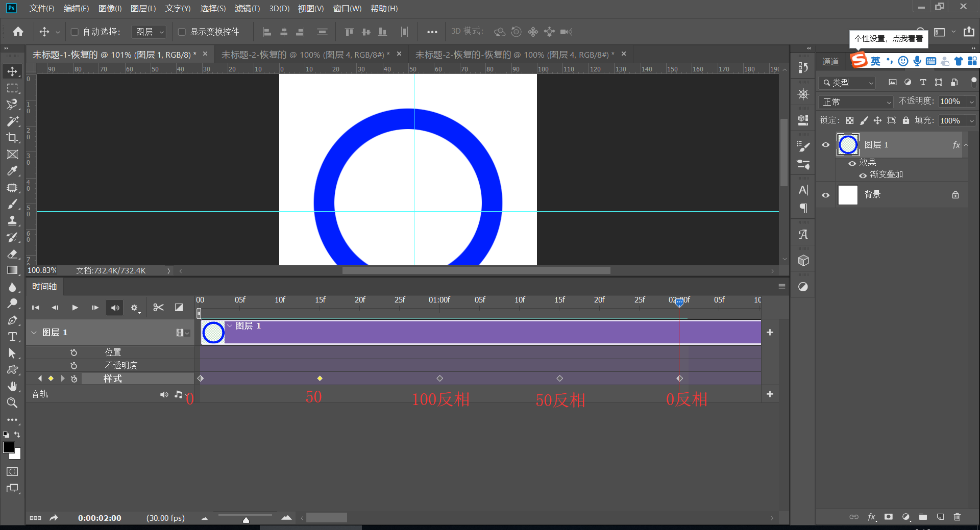Viewport: 980px width, 530px height.
Task: Toggle 效果 effects visibility
Action: pos(852,163)
